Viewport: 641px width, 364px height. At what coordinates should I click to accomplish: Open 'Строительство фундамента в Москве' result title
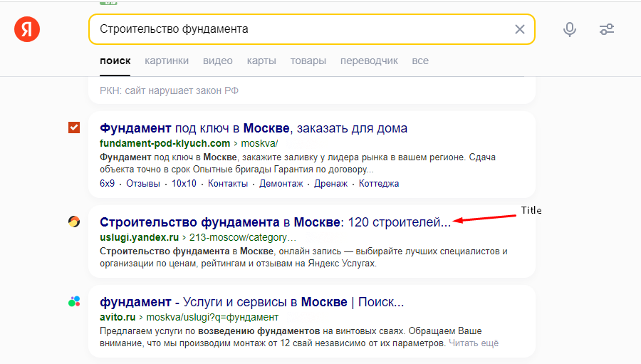click(x=275, y=222)
